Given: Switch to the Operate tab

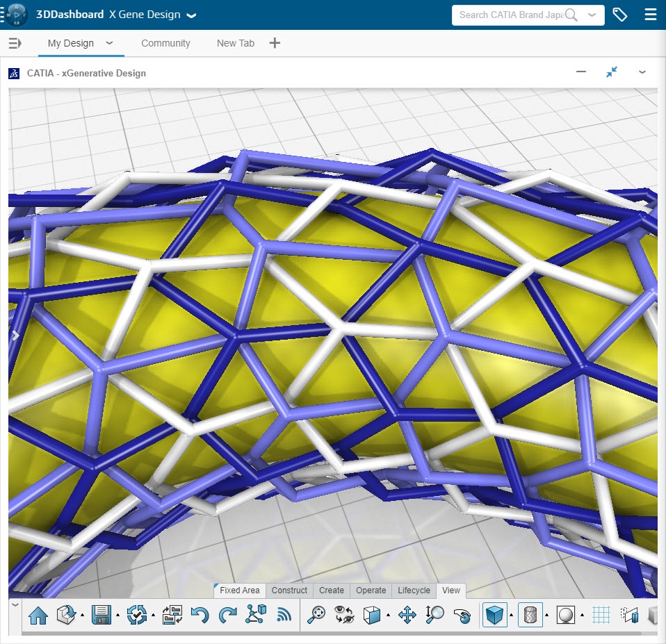Looking at the screenshot, I should 371,590.
